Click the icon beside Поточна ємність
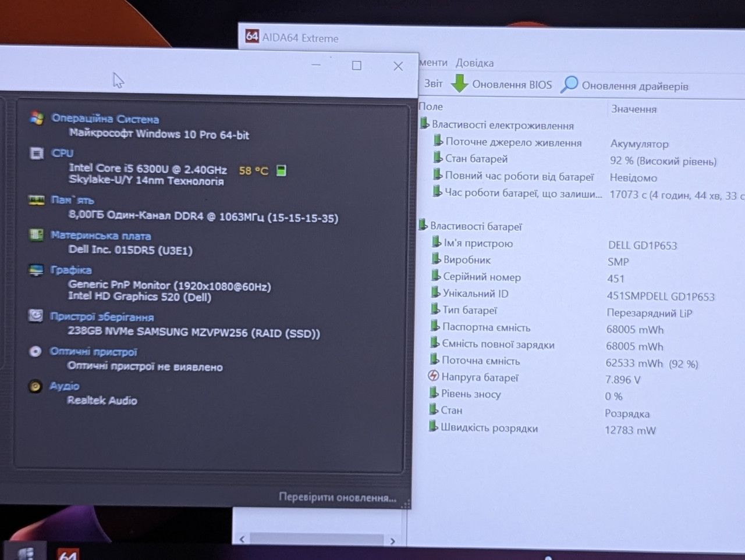745x560 pixels. click(434, 359)
